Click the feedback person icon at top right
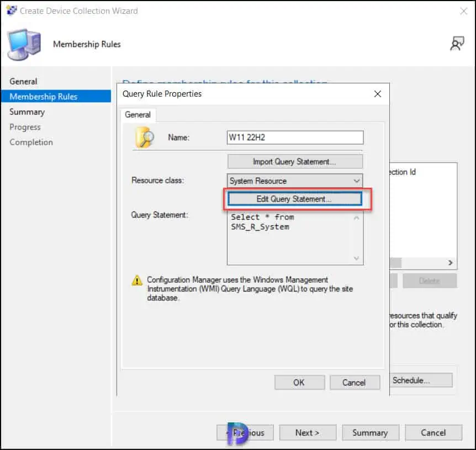476x450 pixels. pyautogui.click(x=457, y=44)
